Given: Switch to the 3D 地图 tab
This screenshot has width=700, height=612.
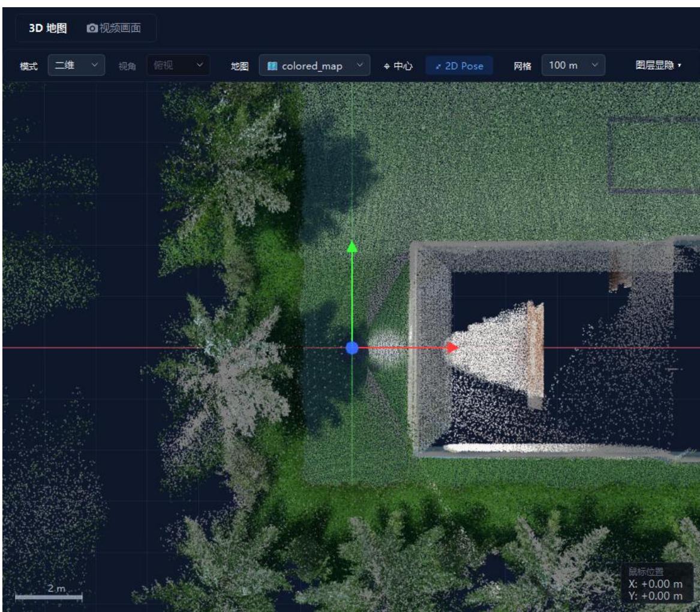Looking at the screenshot, I should coord(48,28).
